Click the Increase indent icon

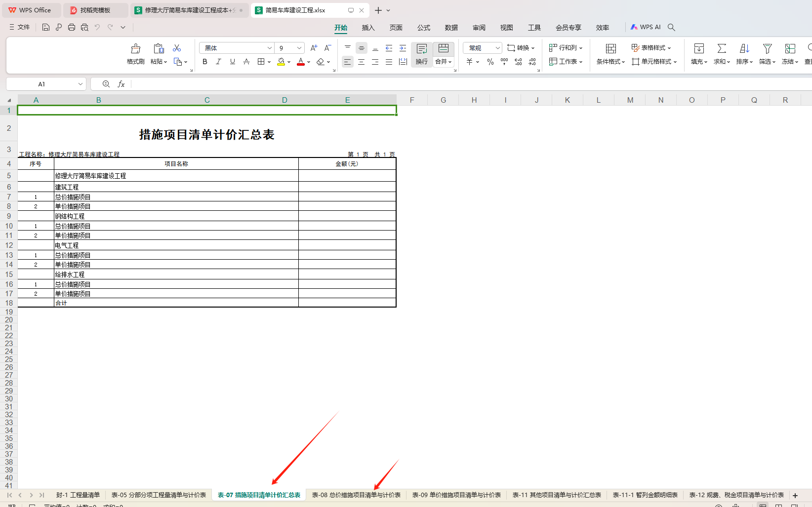(403, 48)
